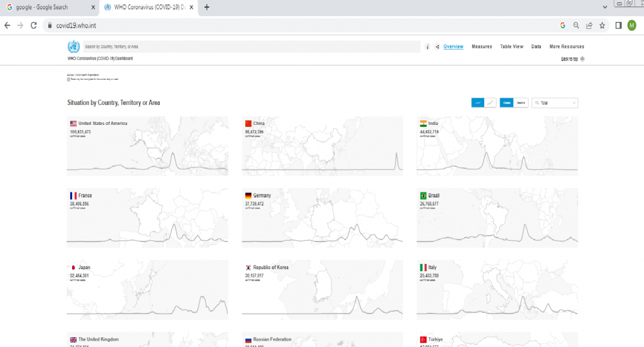Image resolution: width=644 pixels, height=347 pixels.
Task: Open the Table View menu item
Action: [x=511, y=47]
